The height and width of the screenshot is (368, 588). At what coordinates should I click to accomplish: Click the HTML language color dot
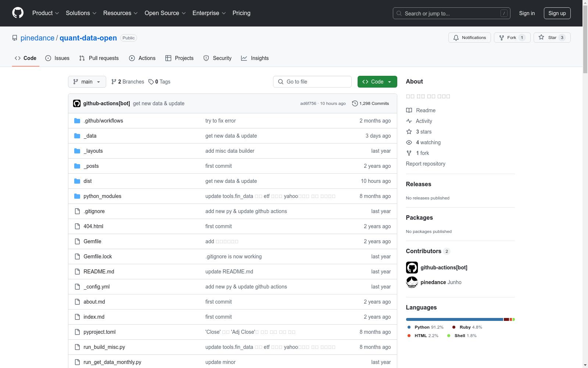[x=409, y=336]
